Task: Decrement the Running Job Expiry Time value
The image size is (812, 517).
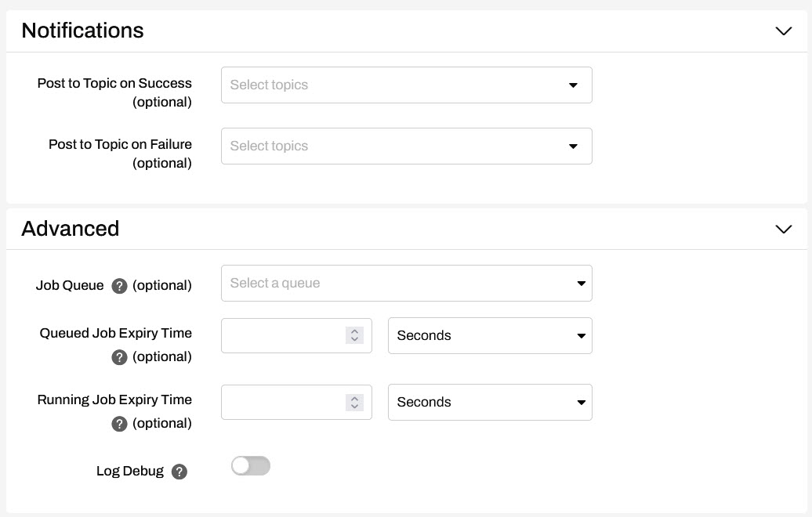Action: (x=355, y=407)
